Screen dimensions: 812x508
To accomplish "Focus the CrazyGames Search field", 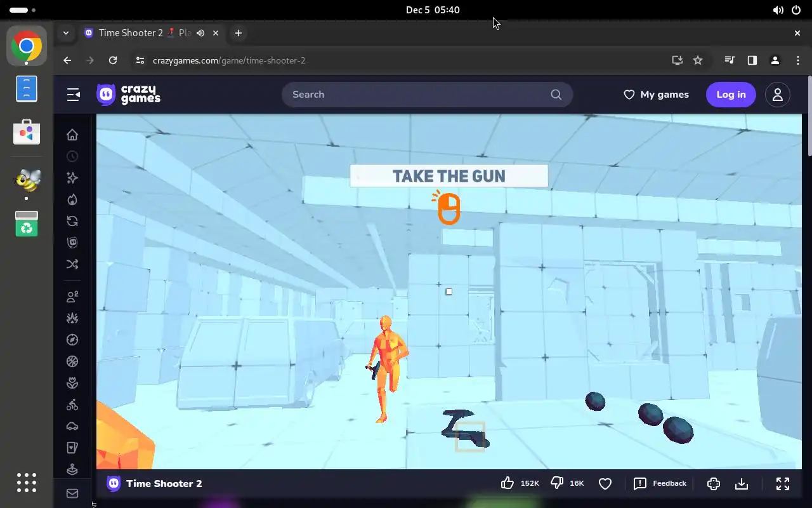I will tap(427, 95).
